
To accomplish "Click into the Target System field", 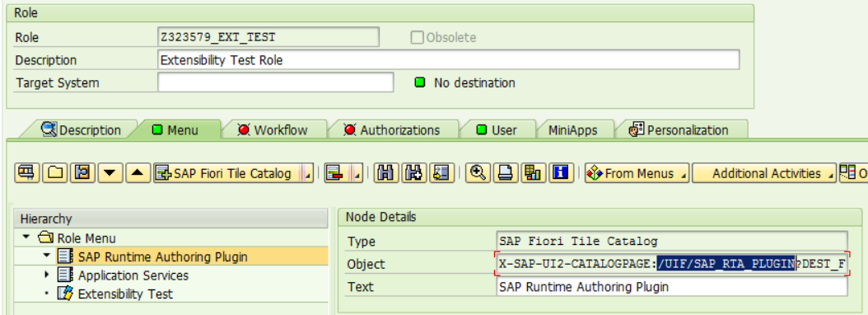I will click(276, 82).
